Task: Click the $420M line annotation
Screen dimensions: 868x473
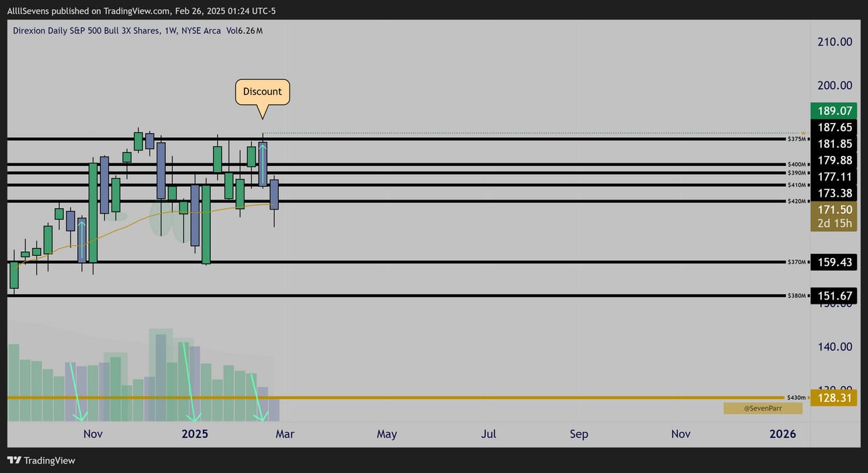Action: pyautogui.click(x=797, y=201)
